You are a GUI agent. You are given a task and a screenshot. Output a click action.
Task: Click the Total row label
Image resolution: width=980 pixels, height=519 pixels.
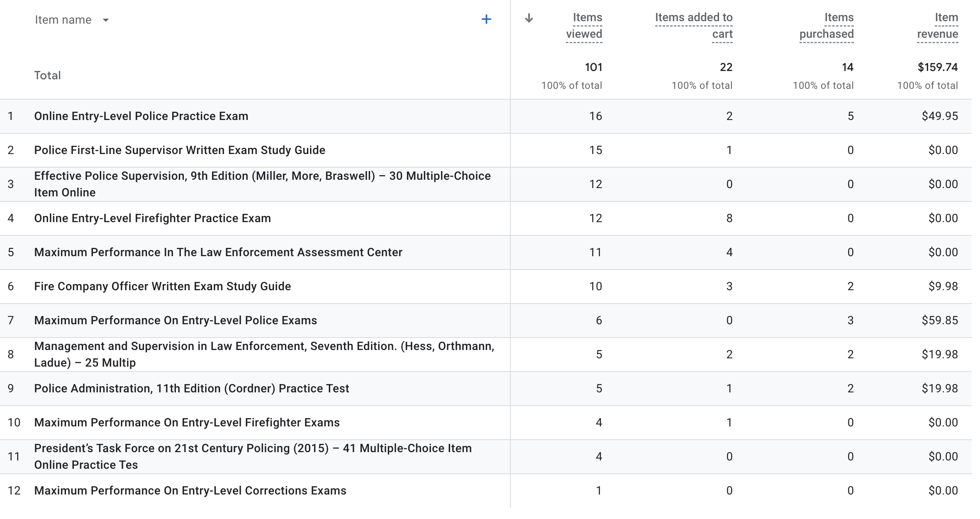pos(47,76)
